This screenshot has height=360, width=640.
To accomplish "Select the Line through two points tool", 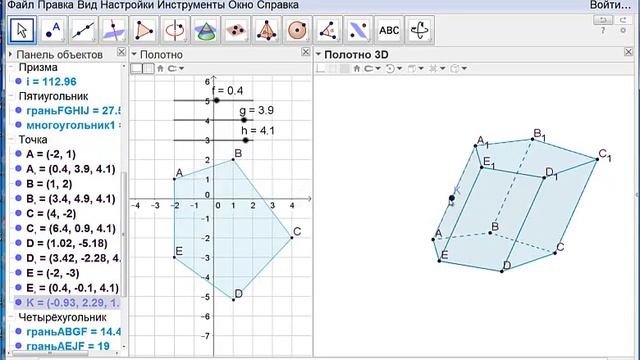I will (83, 30).
